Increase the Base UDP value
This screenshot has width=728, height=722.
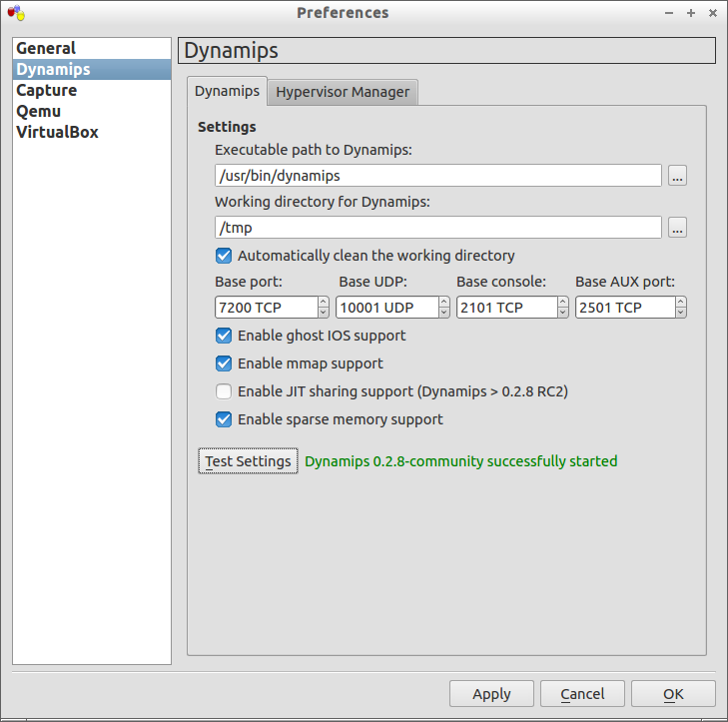point(444,302)
